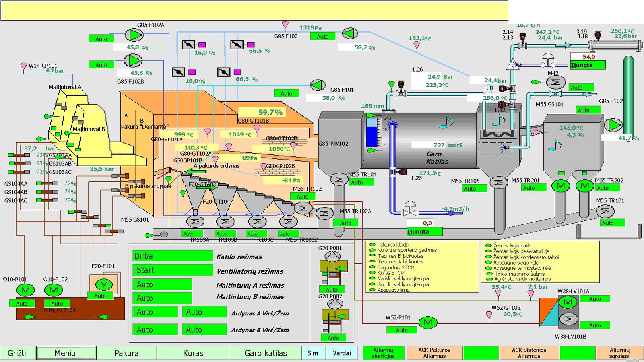This screenshot has height=362, width=644.
Task: Click the blue drum water level gauge
Action: (x=372, y=132)
